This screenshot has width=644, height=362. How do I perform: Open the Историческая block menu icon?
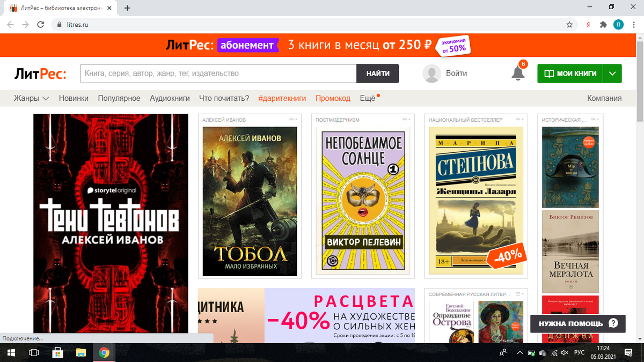coord(595,120)
